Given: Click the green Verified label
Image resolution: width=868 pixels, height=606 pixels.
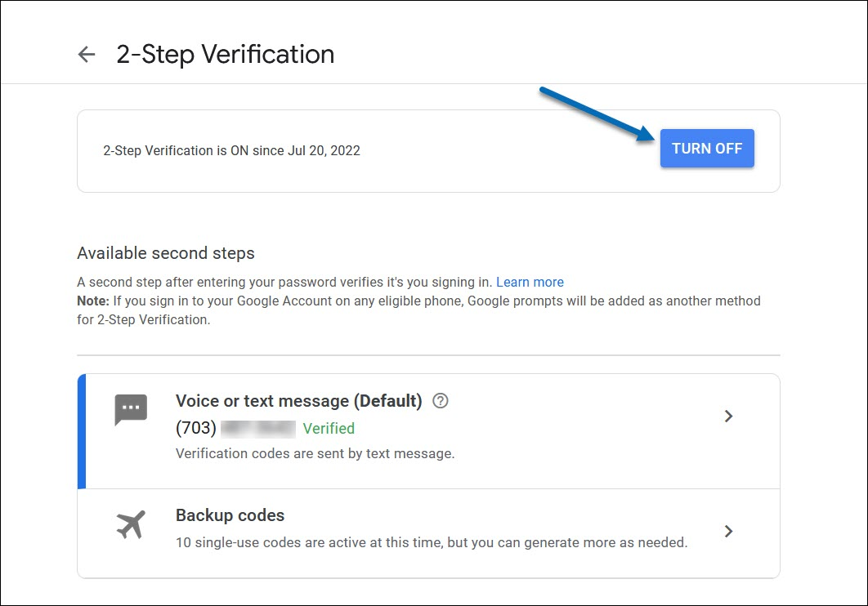Looking at the screenshot, I should (329, 428).
